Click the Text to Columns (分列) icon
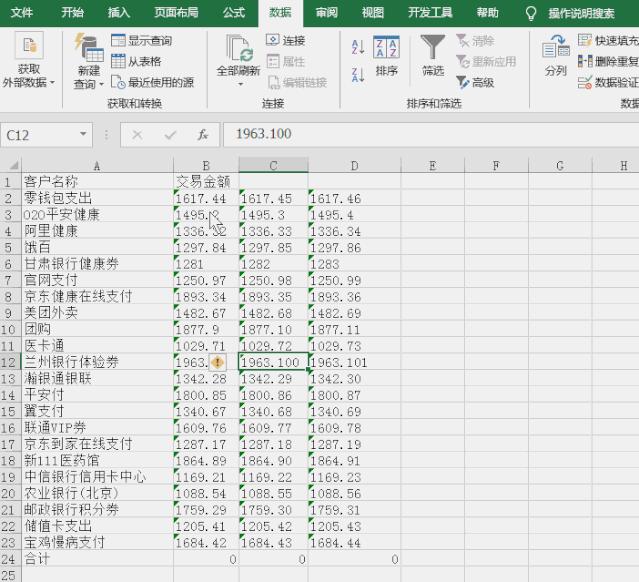This screenshot has height=582, width=639. click(x=555, y=49)
